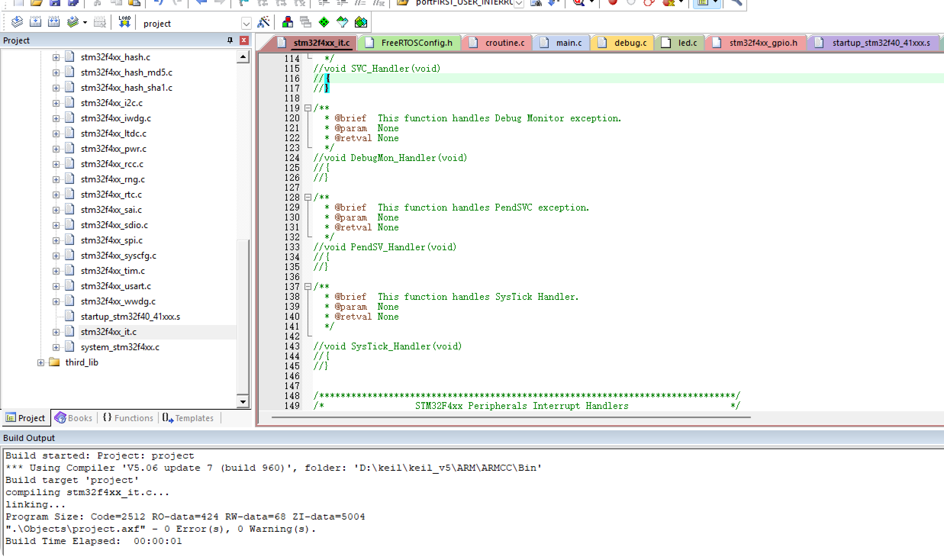Viewport: 944px width, 560px height.
Task: Click the Translate current file icon
Action: (17, 22)
